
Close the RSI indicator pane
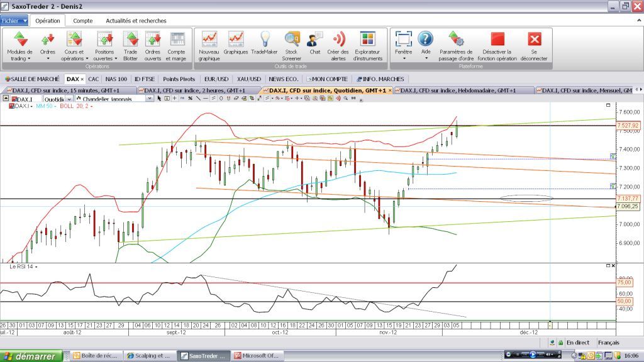613,266
